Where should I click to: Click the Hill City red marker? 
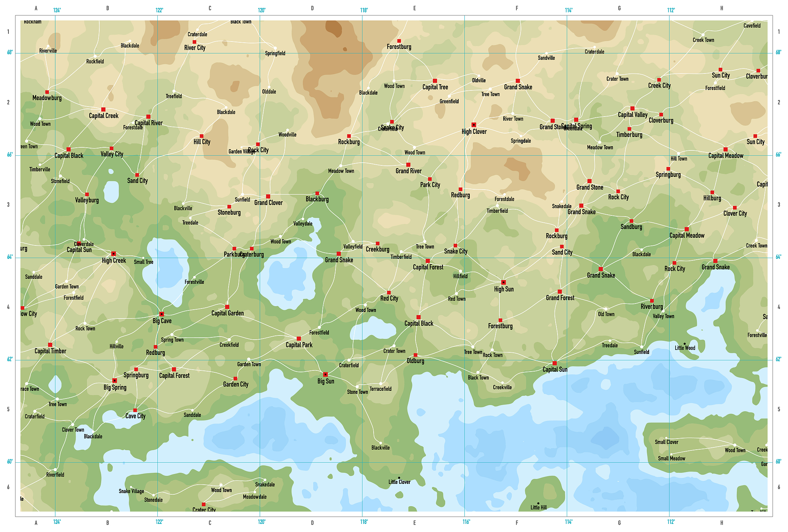pos(202,136)
